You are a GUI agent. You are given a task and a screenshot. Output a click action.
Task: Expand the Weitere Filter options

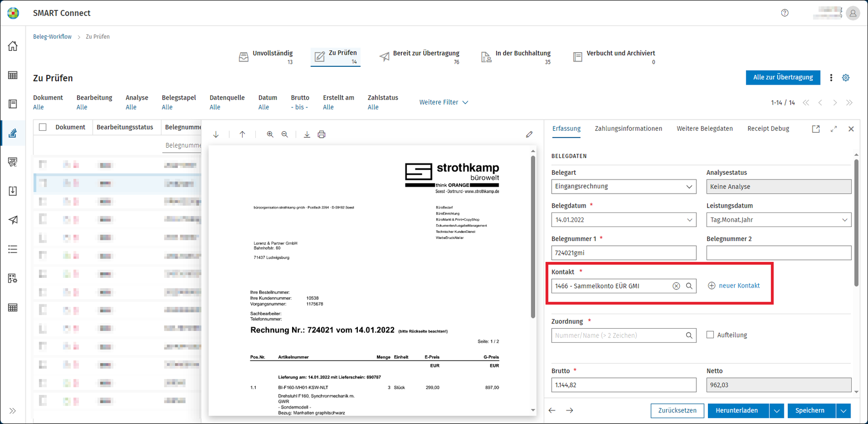(443, 102)
